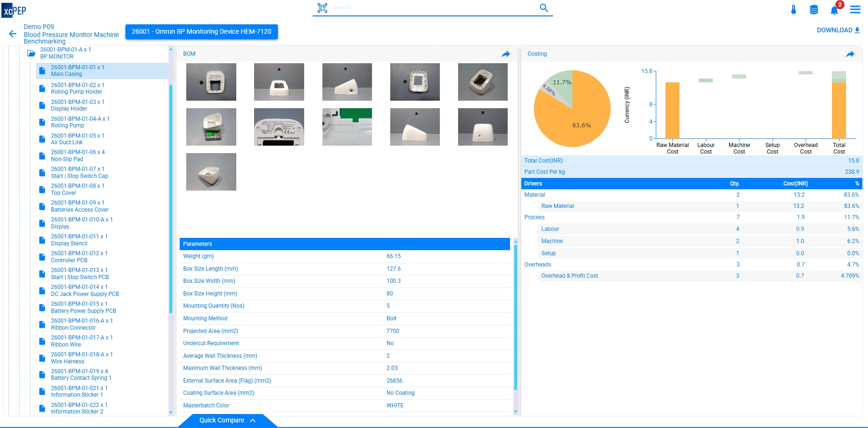Click the BP MONITOR open folder icon
Viewport: 868px width, 428px height.
pyautogui.click(x=31, y=53)
